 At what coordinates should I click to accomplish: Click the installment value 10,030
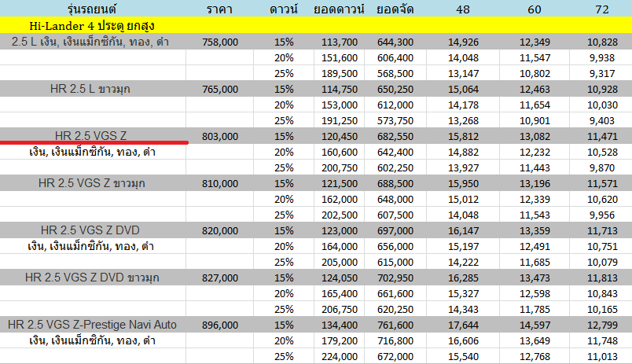click(x=602, y=105)
